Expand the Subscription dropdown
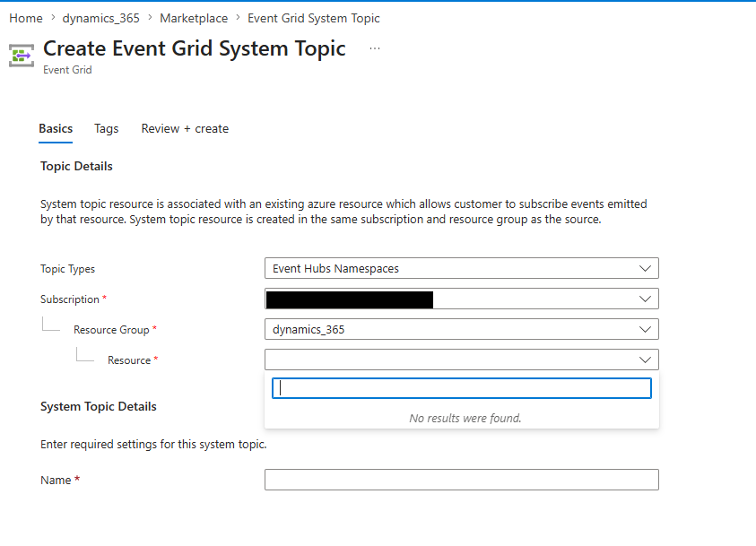756x546 pixels. (462, 299)
